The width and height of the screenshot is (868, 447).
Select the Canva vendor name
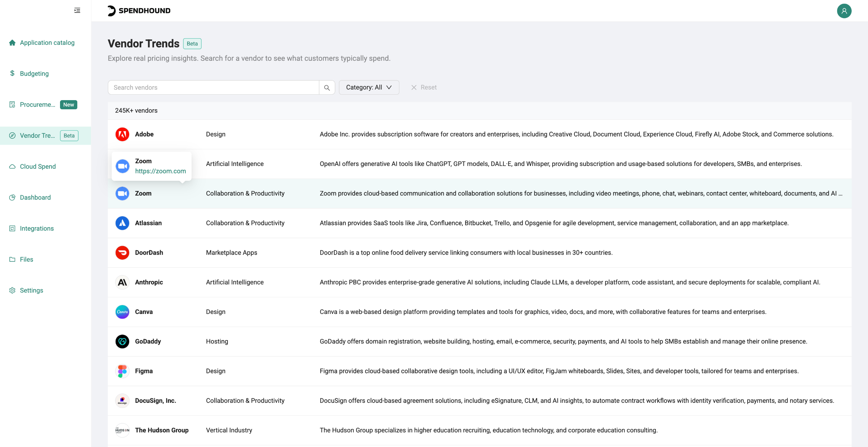pos(144,312)
